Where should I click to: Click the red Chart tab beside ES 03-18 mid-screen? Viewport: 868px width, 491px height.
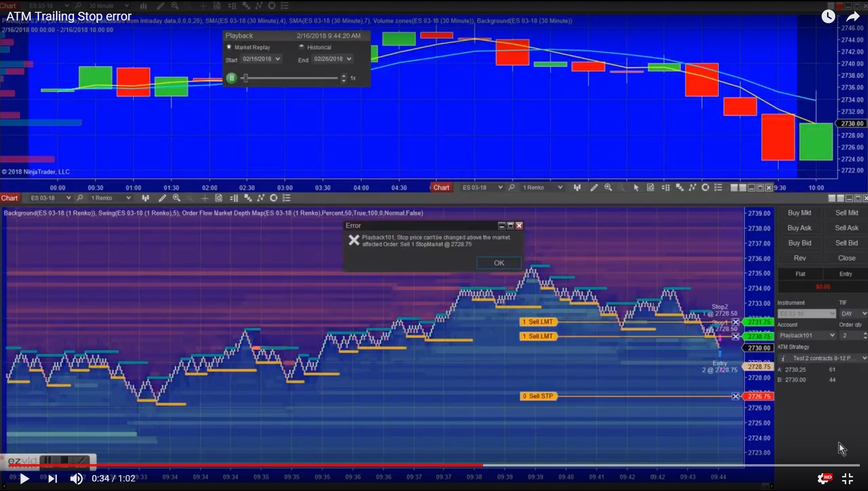[441, 188]
